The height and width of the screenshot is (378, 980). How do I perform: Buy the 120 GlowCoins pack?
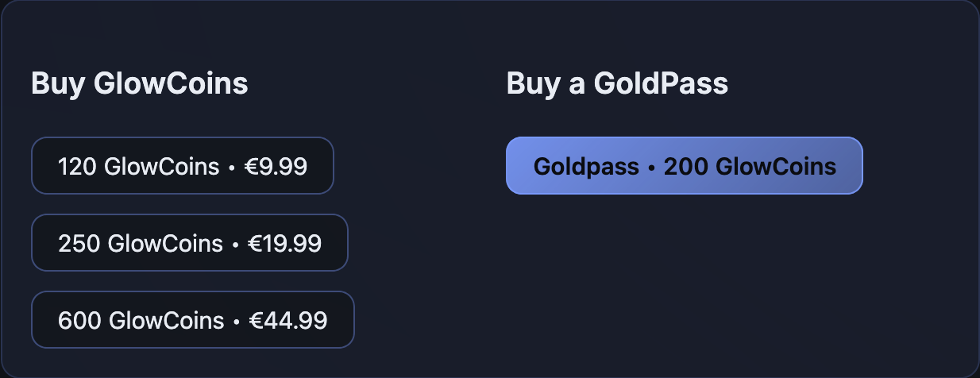tap(182, 166)
